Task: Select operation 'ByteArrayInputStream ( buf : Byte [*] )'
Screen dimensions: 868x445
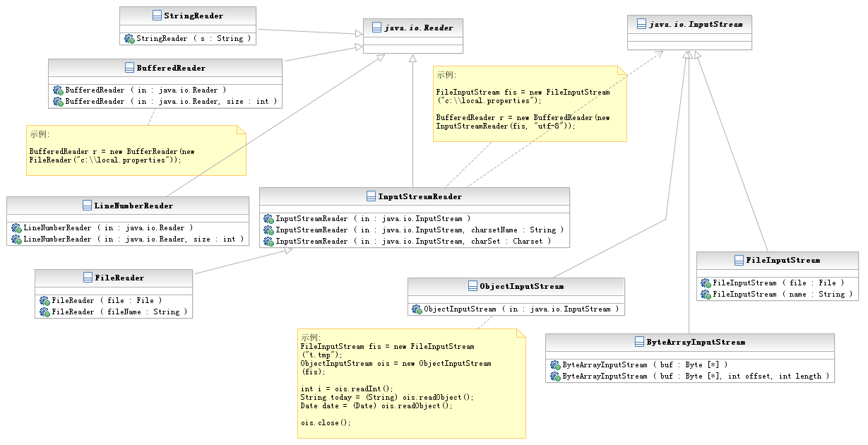Action: pyautogui.click(x=645, y=365)
